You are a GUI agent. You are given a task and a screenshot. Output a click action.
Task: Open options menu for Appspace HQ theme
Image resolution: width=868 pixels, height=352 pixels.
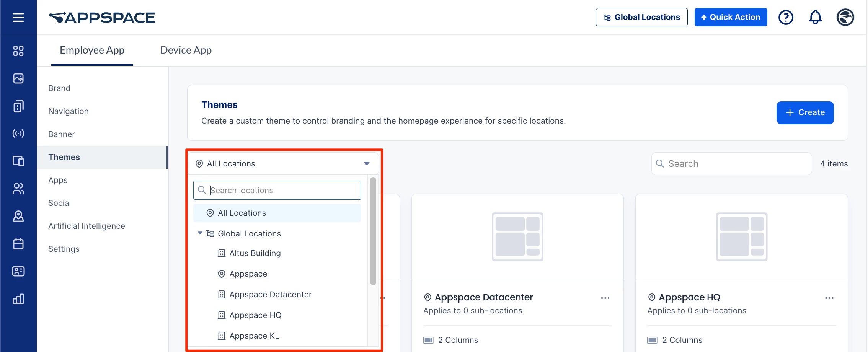829,298
